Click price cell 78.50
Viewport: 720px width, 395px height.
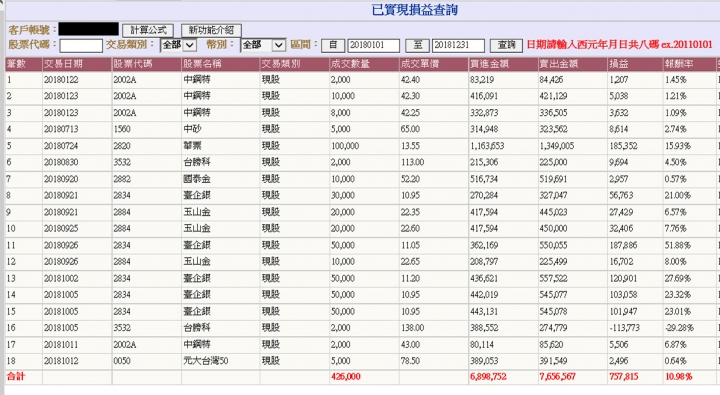pos(411,361)
